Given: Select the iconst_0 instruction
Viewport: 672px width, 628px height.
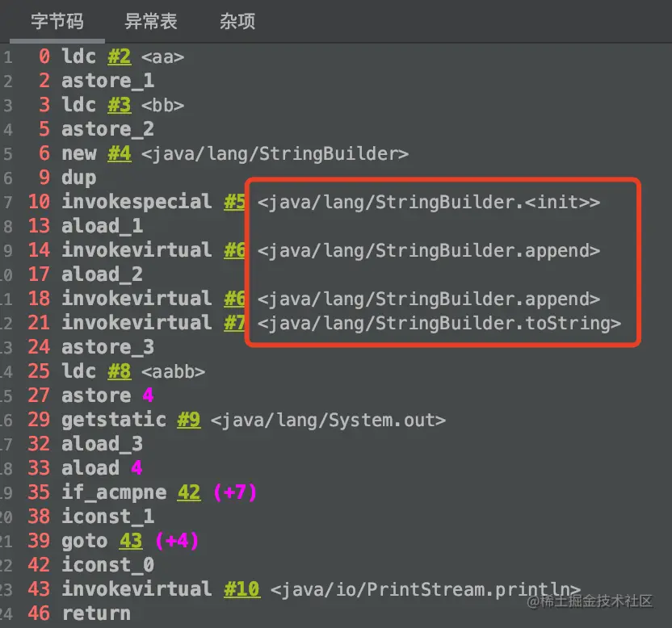Looking at the screenshot, I should (108, 564).
